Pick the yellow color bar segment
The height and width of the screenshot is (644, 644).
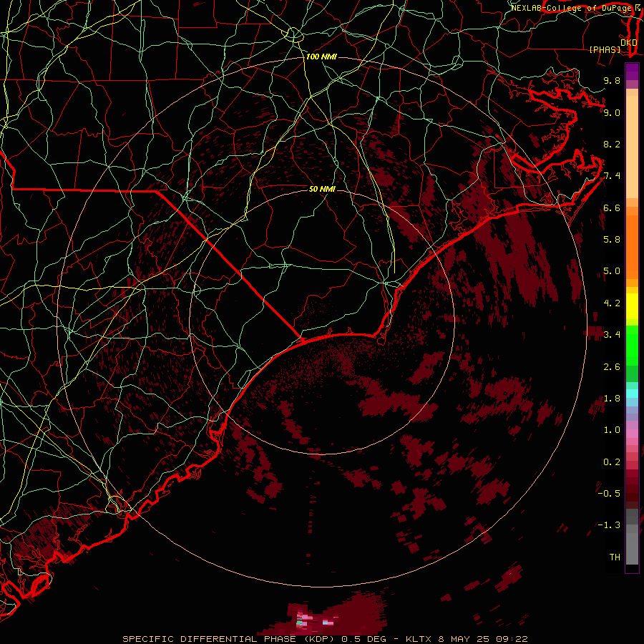pos(632,306)
